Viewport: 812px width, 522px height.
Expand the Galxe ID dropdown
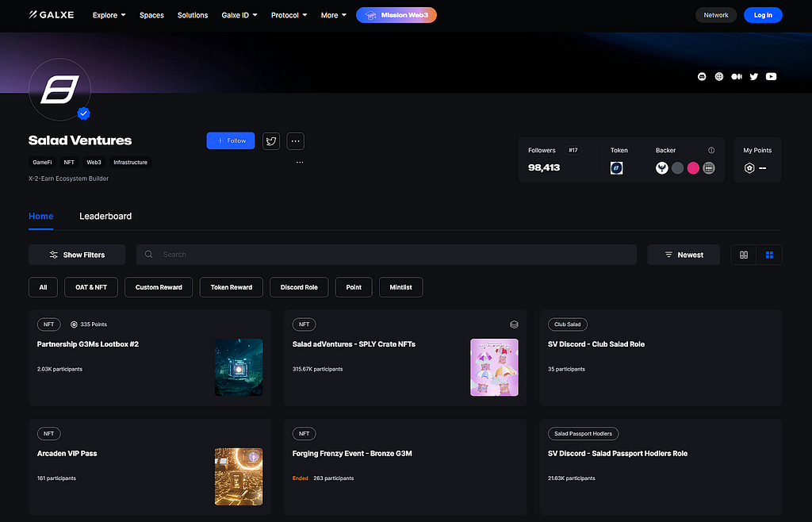pos(239,15)
